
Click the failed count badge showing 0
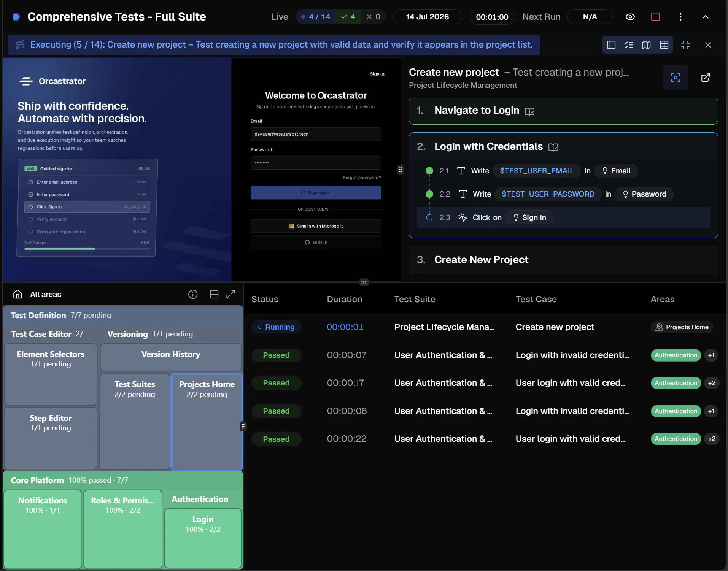(x=373, y=17)
